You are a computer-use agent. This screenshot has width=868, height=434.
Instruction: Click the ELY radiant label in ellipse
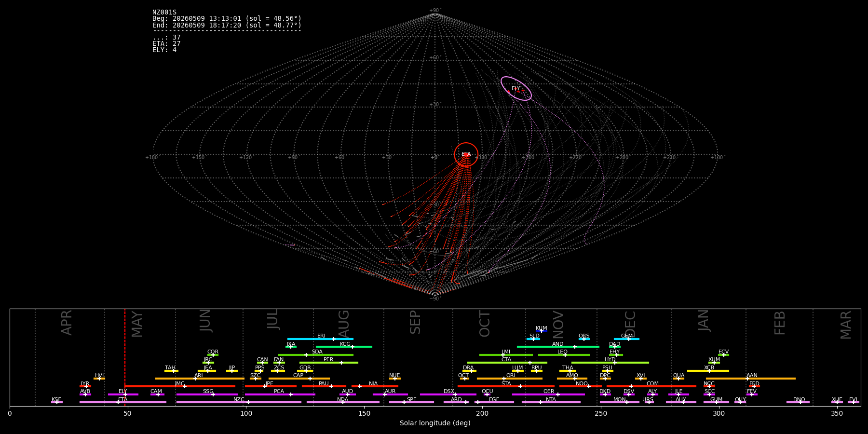click(x=515, y=89)
